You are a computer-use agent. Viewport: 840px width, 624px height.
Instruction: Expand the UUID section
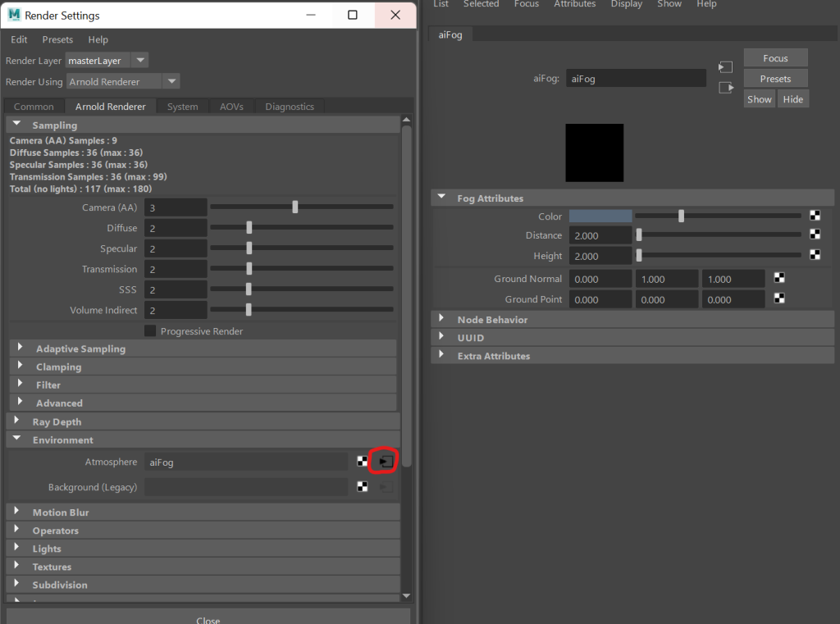(441, 336)
